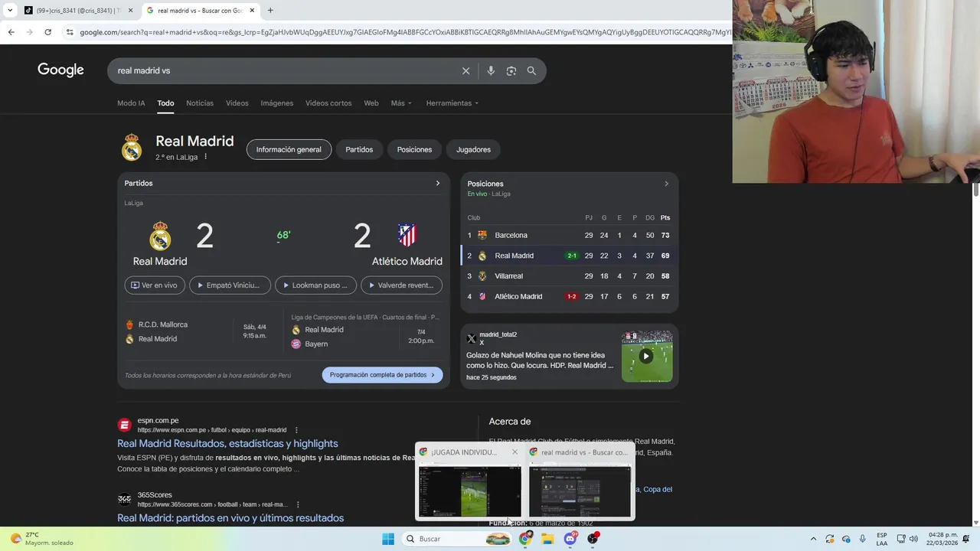This screenshot has height=551, width=980.
Task: Select '¡JUGADA INDIVIDU...' taskbar window preview
Action: (x=469, y=482)
